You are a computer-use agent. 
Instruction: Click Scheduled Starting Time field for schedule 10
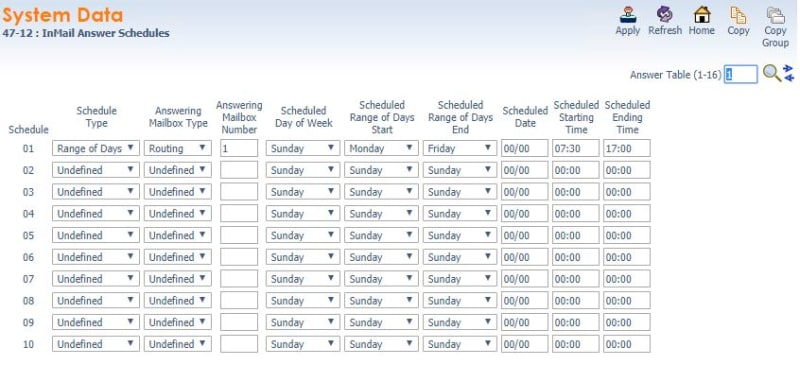576,344
